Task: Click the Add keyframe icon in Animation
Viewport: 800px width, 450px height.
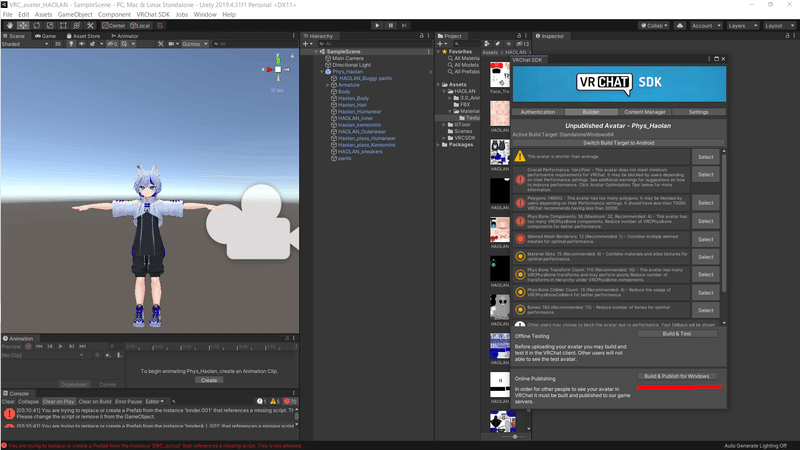Action: coord(108,355)
